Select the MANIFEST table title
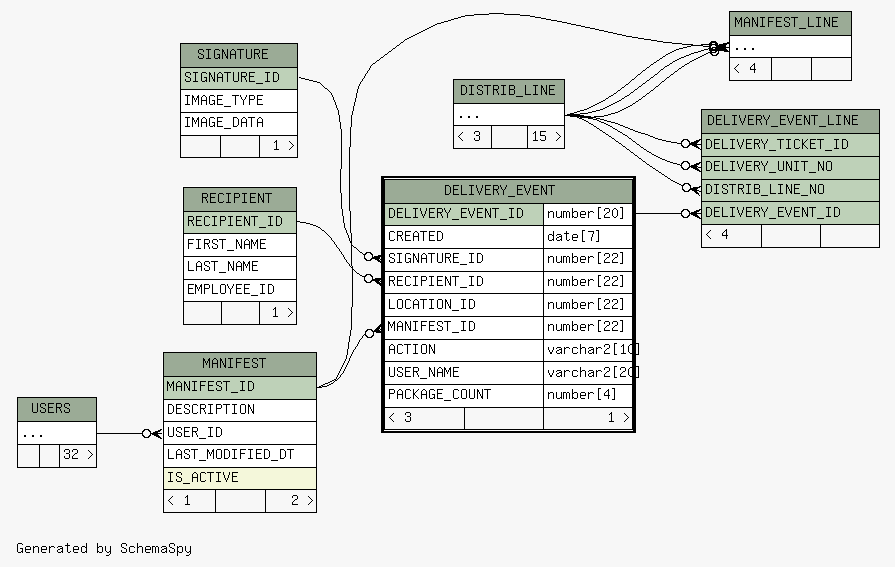895x567 pixels. tap(239, 364)
